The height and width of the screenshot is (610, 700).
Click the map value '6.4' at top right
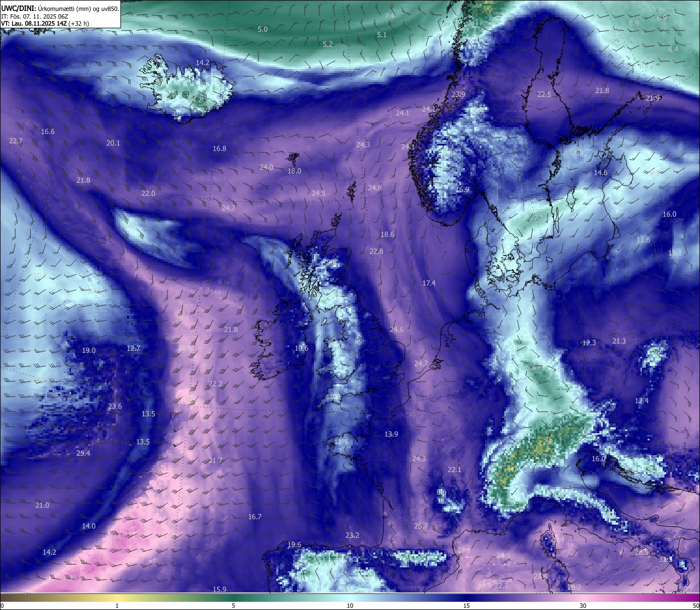pyautogui.click(x=673, y=50)
